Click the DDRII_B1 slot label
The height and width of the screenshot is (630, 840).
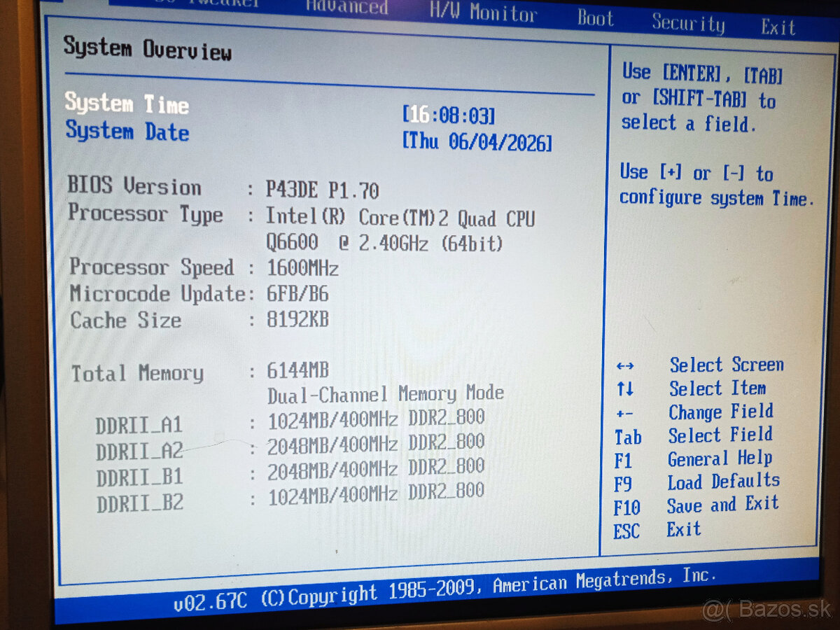pyautogui.click(x=139, y=477)
